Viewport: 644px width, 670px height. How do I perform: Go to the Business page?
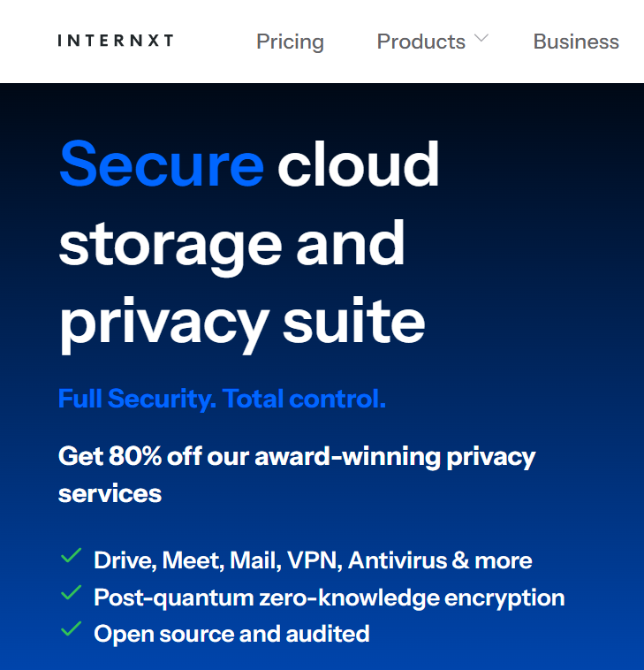coord(576,42)
